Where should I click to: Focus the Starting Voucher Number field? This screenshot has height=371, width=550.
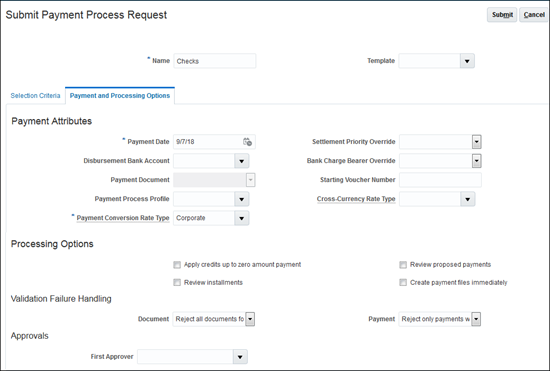(440, 180)
